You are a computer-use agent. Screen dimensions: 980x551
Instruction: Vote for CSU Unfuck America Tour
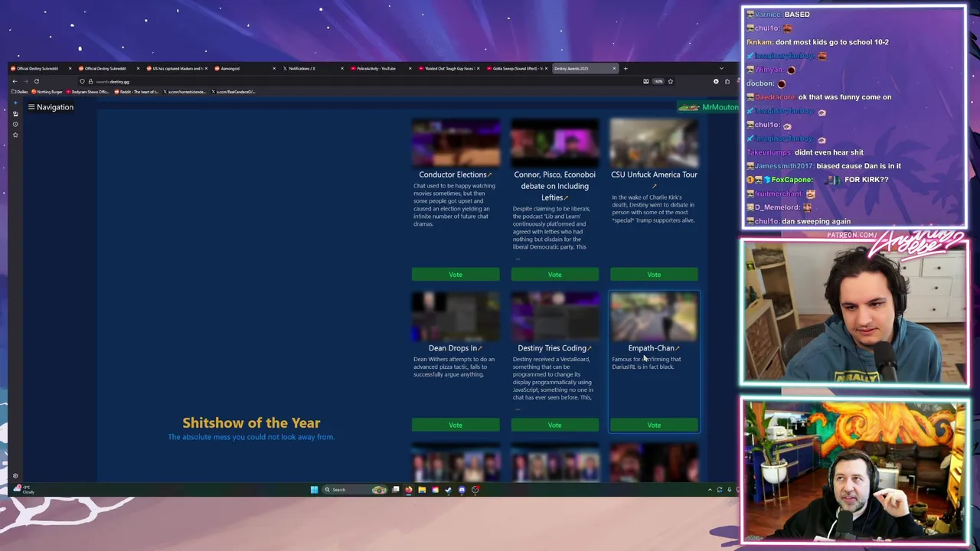point(654,275)
